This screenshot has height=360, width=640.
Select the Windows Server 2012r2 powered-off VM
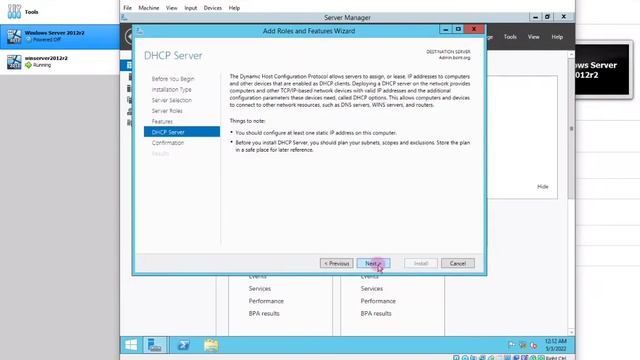point(60,36)
